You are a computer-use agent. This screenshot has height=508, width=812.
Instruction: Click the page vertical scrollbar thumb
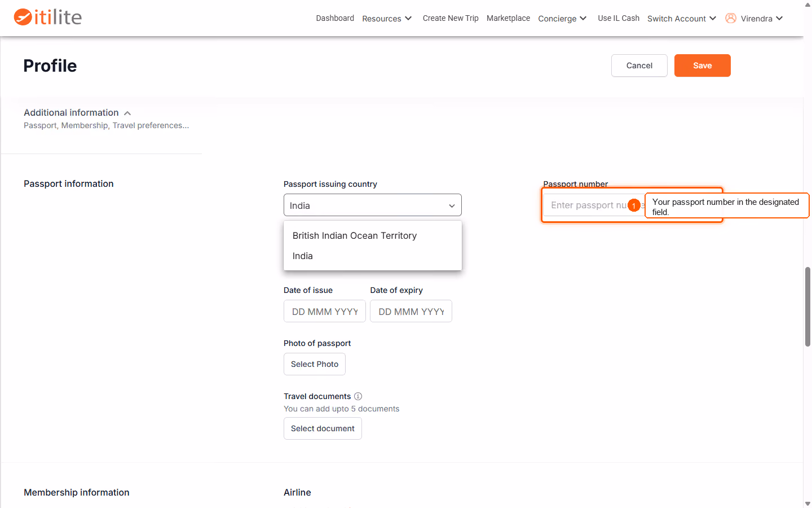click(x=807, y=306)
